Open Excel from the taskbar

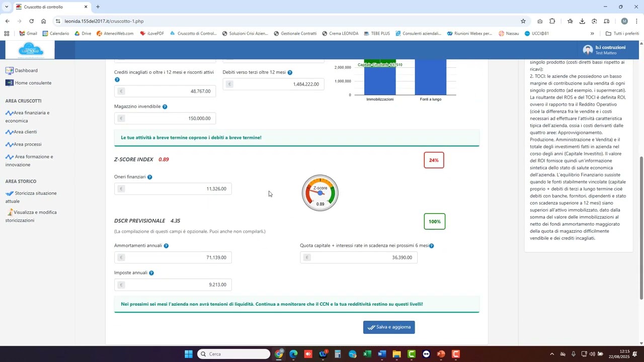pyautogui.click(x=367, y=354)
